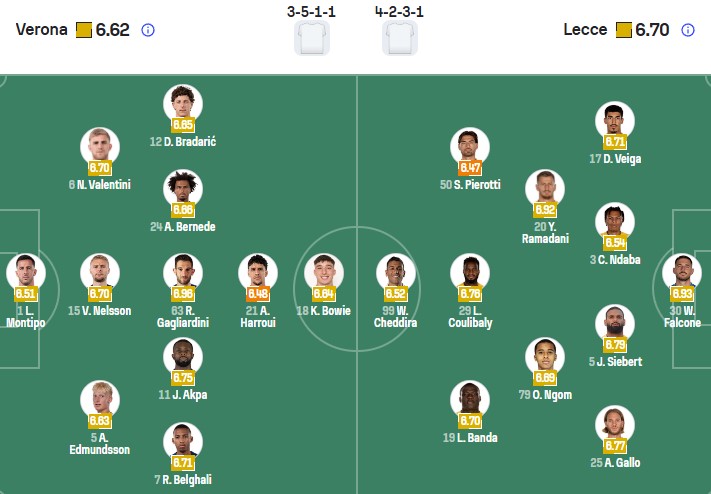Click A. Harroui's orange 6.48 rating badge
Viewport: 711px width, 494px height.
(257, 294)
